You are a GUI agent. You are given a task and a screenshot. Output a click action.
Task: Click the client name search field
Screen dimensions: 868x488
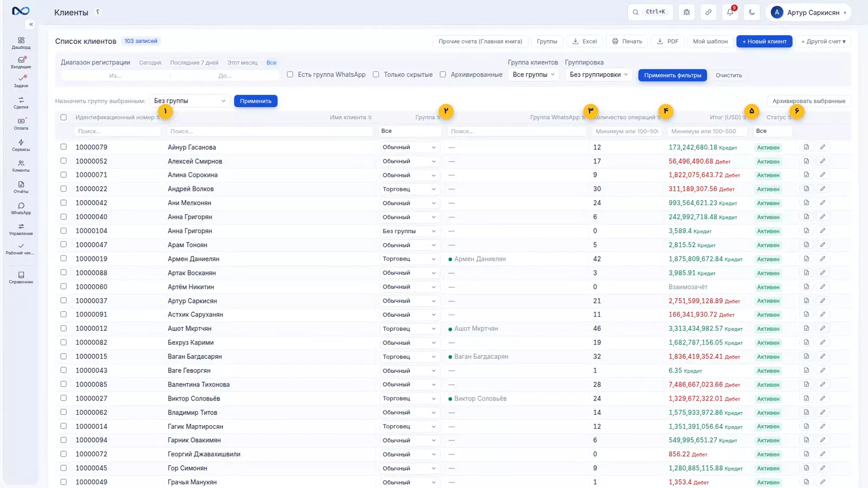pyautogui.click(x=270, y=131)
